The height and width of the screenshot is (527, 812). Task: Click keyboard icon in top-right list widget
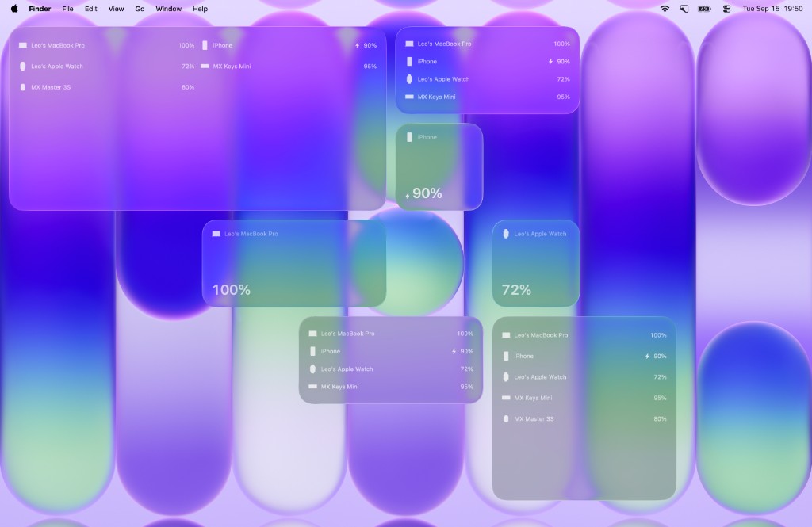tap(409, 97)
